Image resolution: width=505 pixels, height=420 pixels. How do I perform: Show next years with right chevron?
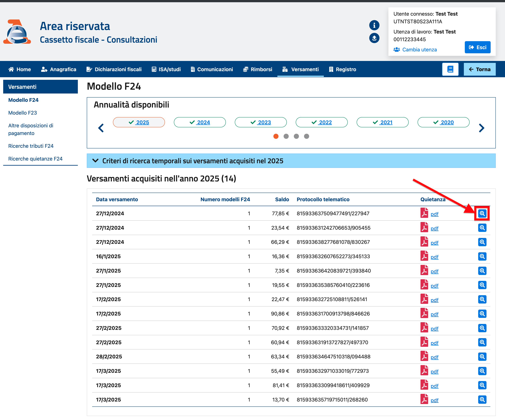point(481,128)
